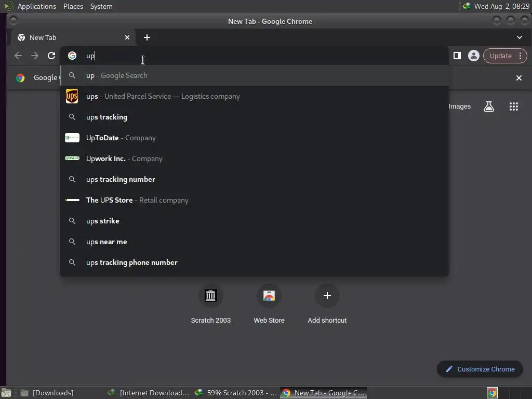Screen dimensions: 532x399
Task: Open the System menu
Action: 101,6
